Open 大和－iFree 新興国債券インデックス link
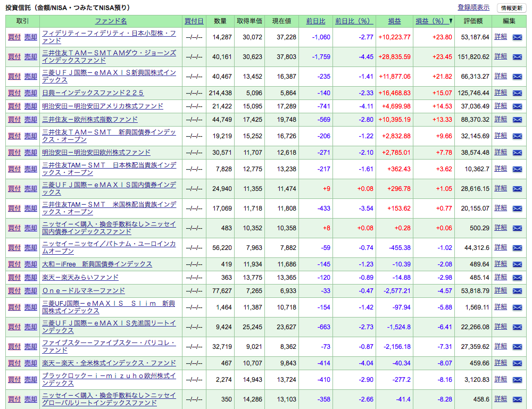 point(97,264)
